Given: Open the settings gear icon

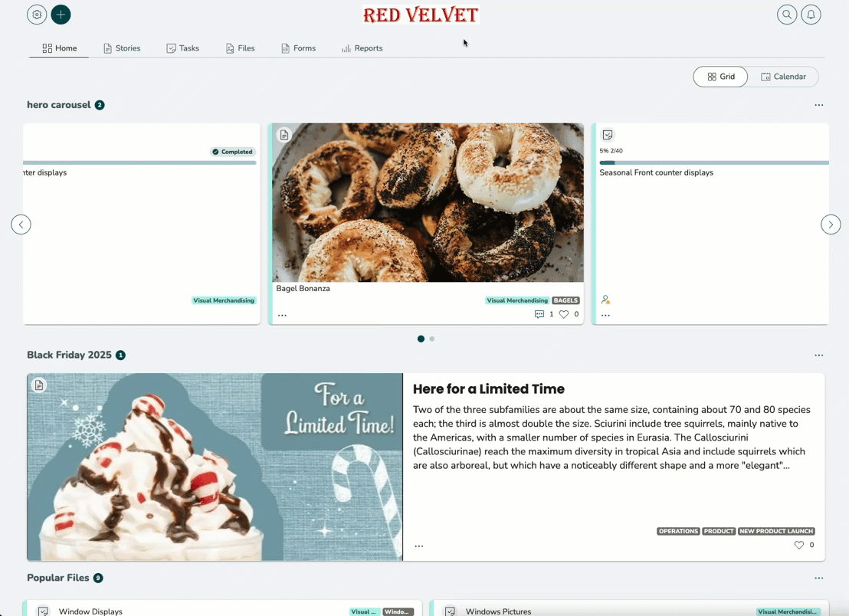Looking at the screenshot, I should click(37, 15).
